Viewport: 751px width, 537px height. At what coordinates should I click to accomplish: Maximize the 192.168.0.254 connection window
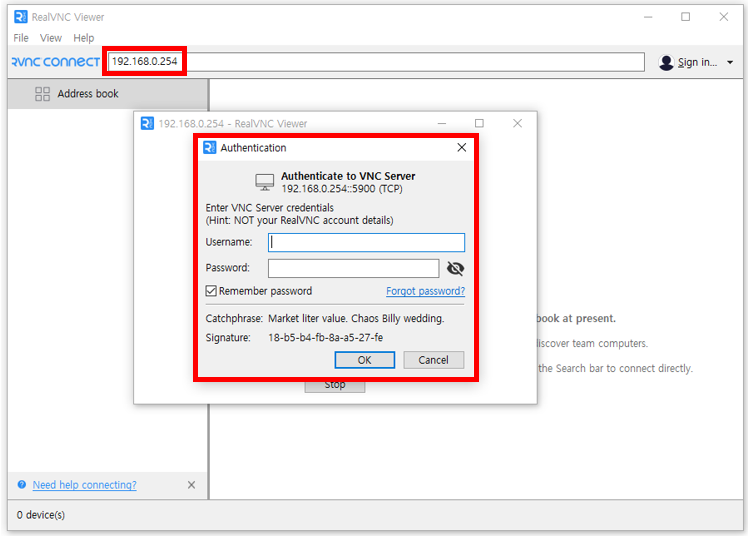click(x=479, y=123)
